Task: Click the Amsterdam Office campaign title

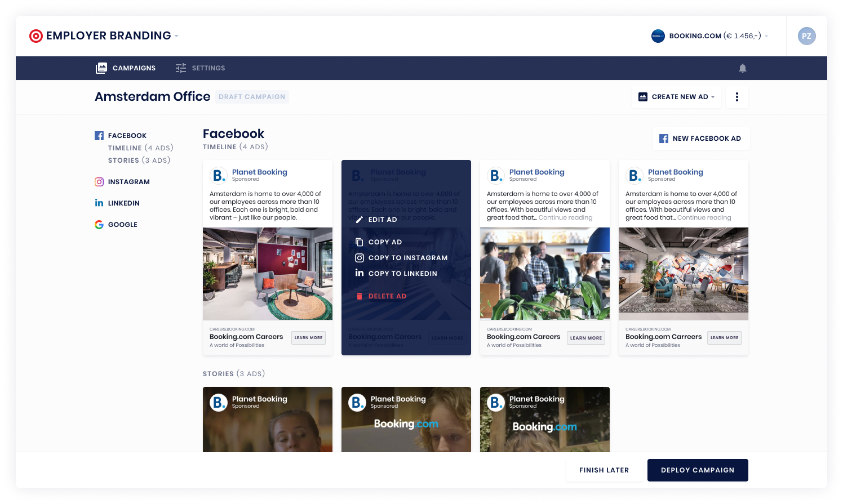Action: 153,97
